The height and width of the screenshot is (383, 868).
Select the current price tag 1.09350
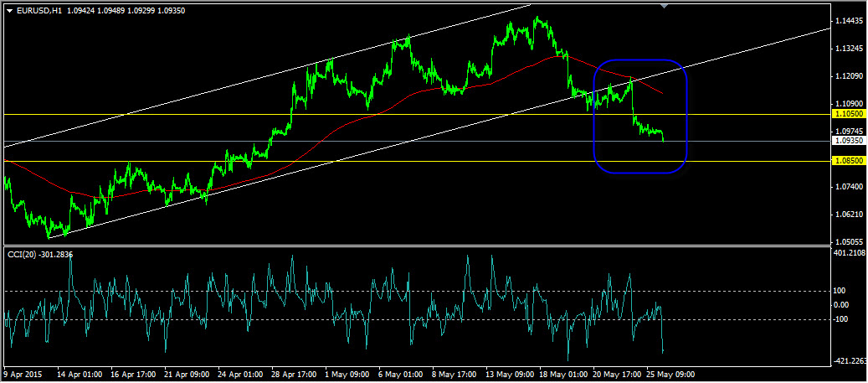pyautogui.click(x=850, y=141)
